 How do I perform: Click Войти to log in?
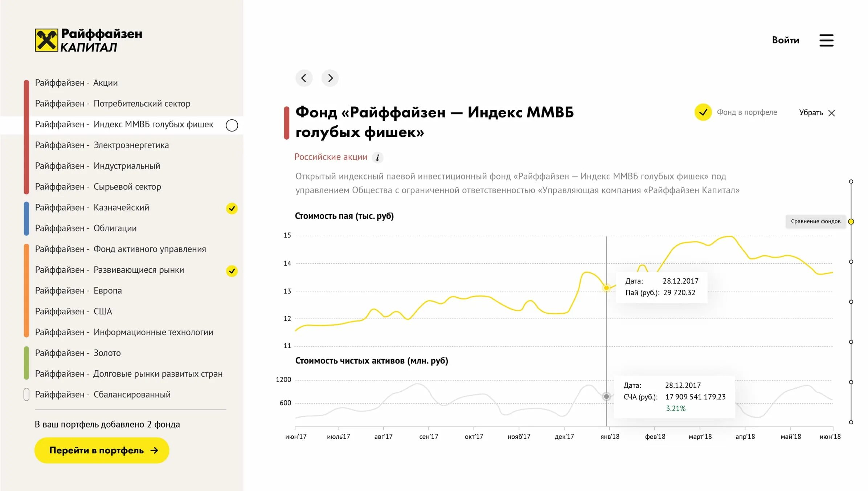[x=785, y=40]
